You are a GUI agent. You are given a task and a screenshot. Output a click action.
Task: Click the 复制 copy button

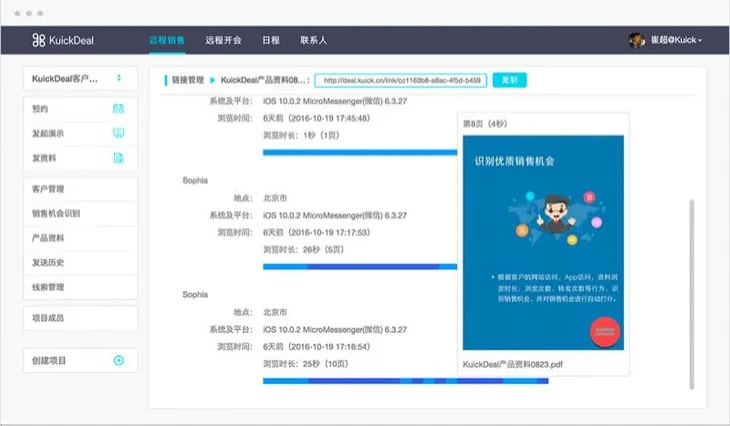pyautogui.click(x=510, y=80)
